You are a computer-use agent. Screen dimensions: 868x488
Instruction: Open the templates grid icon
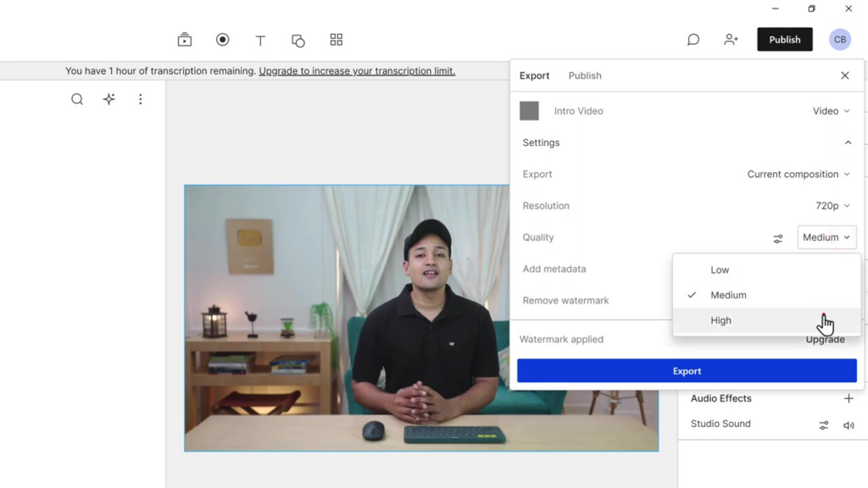coord(337,40)
